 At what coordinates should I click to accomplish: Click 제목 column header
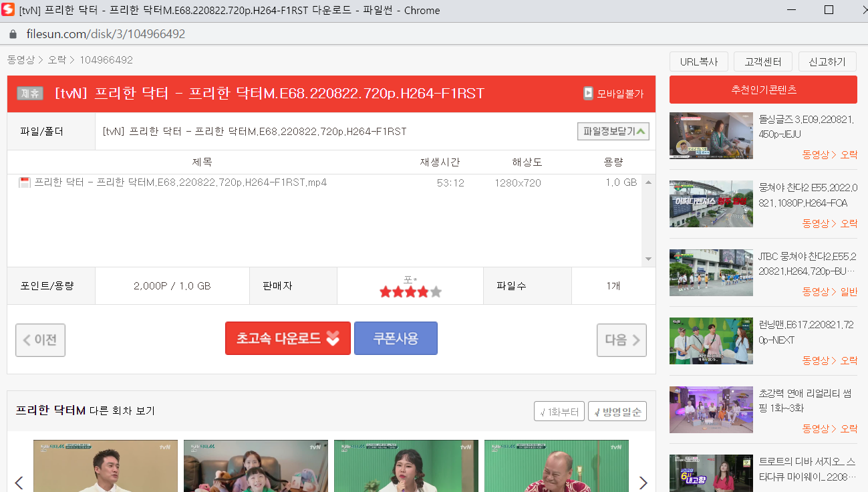pyautogui.click(x=202, y=162)
